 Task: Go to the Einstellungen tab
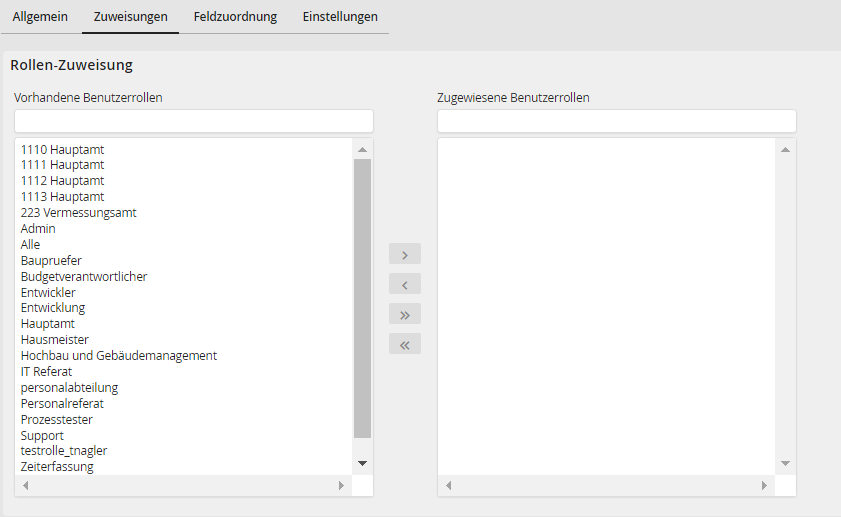[x=340, y=17]
